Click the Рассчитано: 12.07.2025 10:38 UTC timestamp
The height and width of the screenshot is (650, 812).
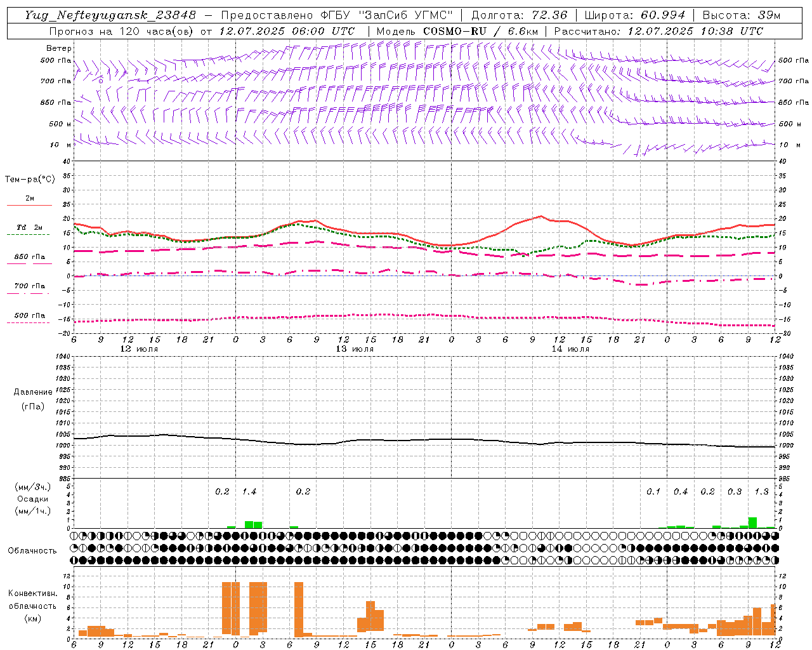point(658,31)
